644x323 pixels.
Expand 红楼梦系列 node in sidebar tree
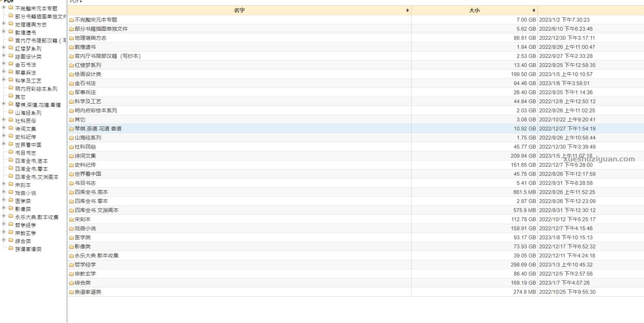[4, 48]
